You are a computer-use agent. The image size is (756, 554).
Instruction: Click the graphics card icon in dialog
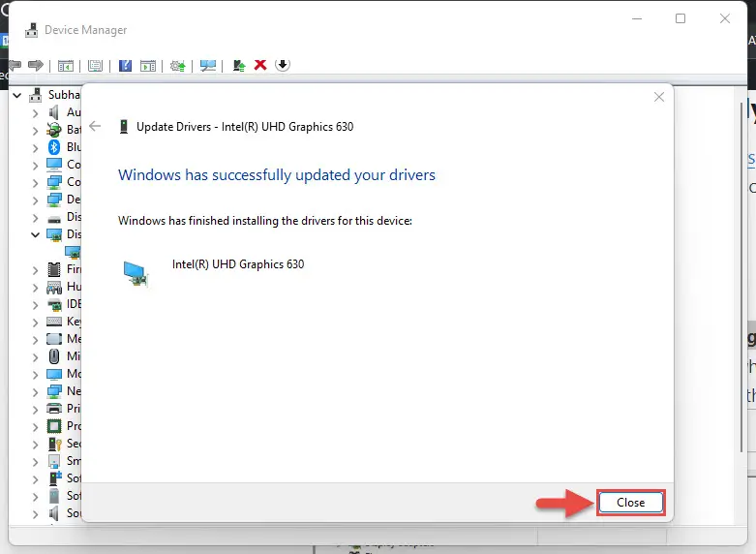136,274
